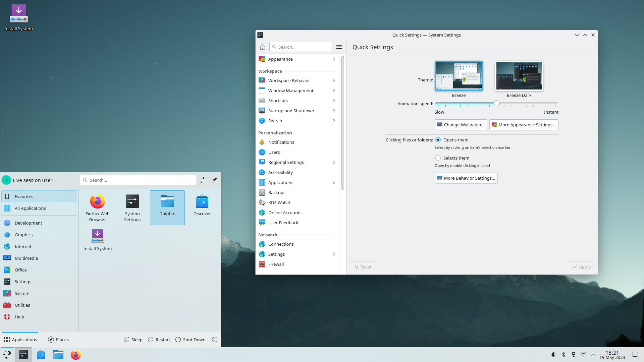Click the clock showing 18:21
Screen dimensions: 644x362
click(612, 355)
